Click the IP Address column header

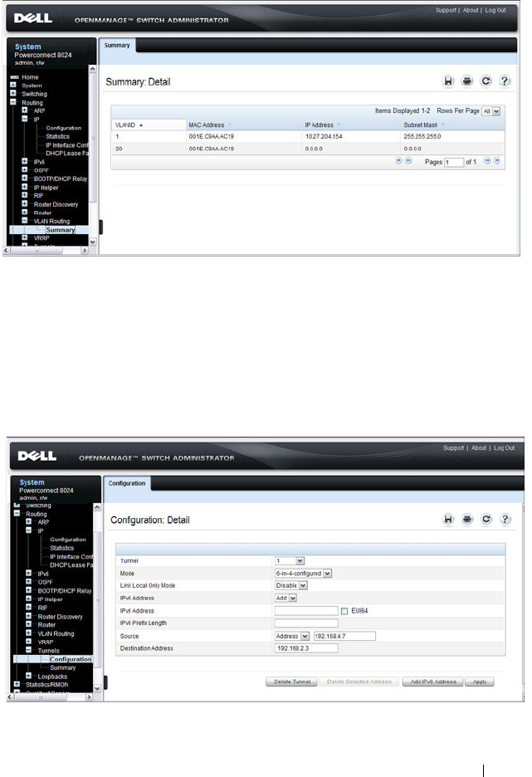point(320,125)
